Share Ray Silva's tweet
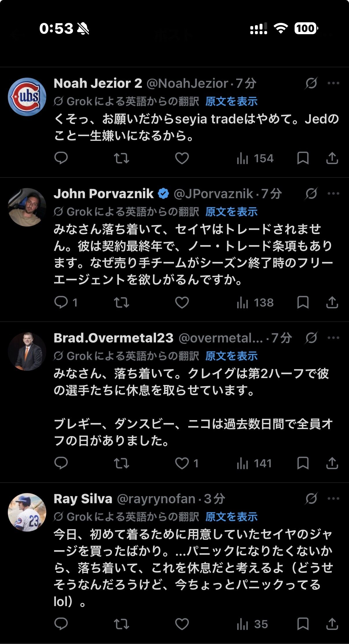Image resolution: width=349 pixels, height=644 pixels. click(332, 624)
